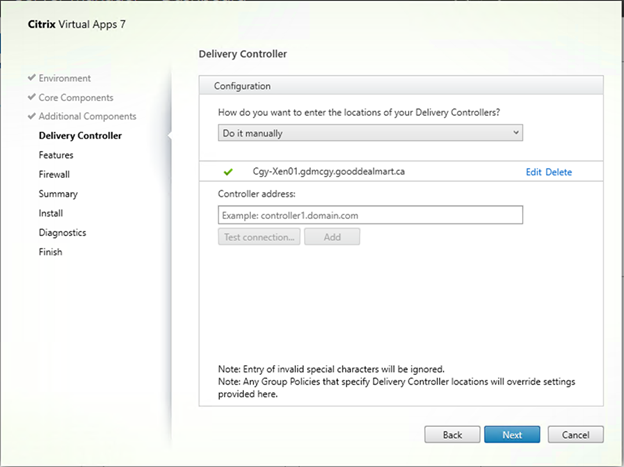
Task: Select the Features step
Action: pyautogui.click(x=56, y=155)
